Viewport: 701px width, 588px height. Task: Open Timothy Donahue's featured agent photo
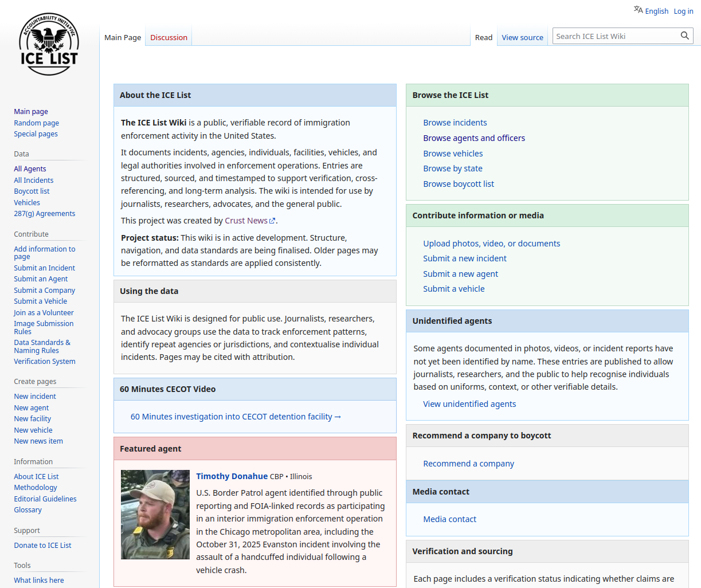pyautogui.click(x=155, y=515)
